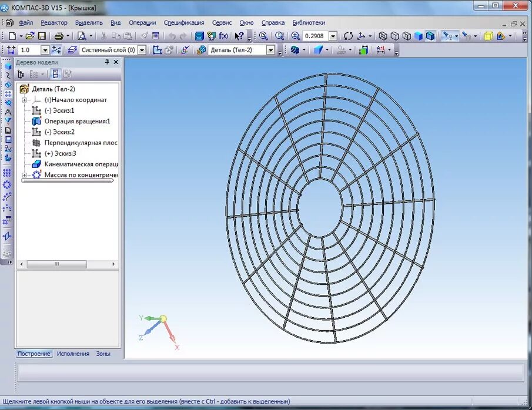Click the sketch mode icon on the toolbar

point(157,50)
